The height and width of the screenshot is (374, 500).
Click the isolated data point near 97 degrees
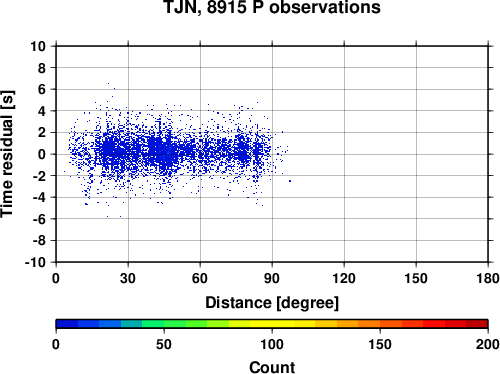[x=290, y=181]
